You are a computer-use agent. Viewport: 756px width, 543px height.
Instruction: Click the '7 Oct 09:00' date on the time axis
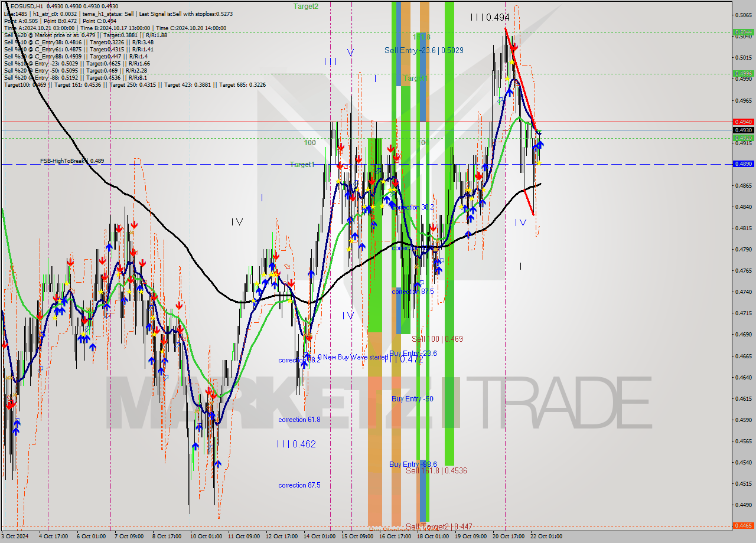[128, 537]
